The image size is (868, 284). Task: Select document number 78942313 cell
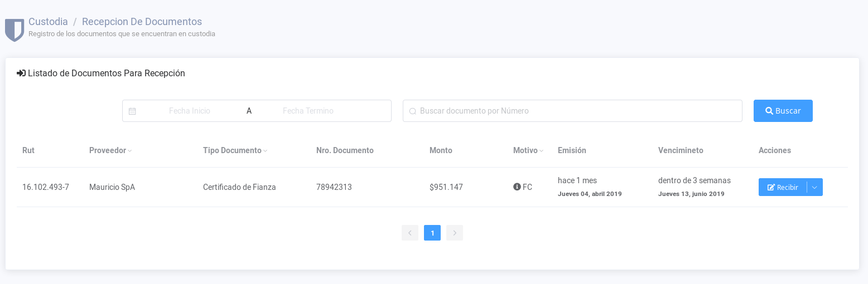[334, 187]
